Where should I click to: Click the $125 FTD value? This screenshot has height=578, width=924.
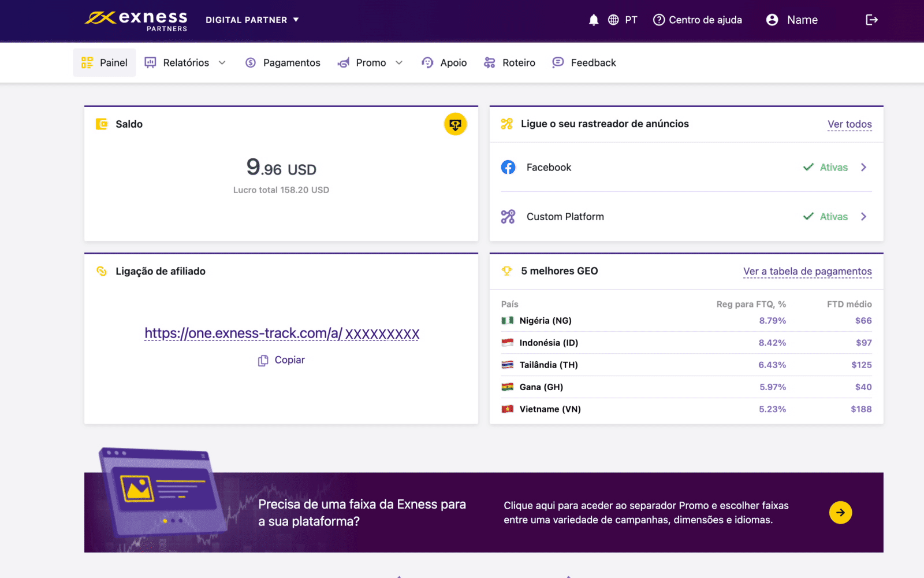click(861, 365)
